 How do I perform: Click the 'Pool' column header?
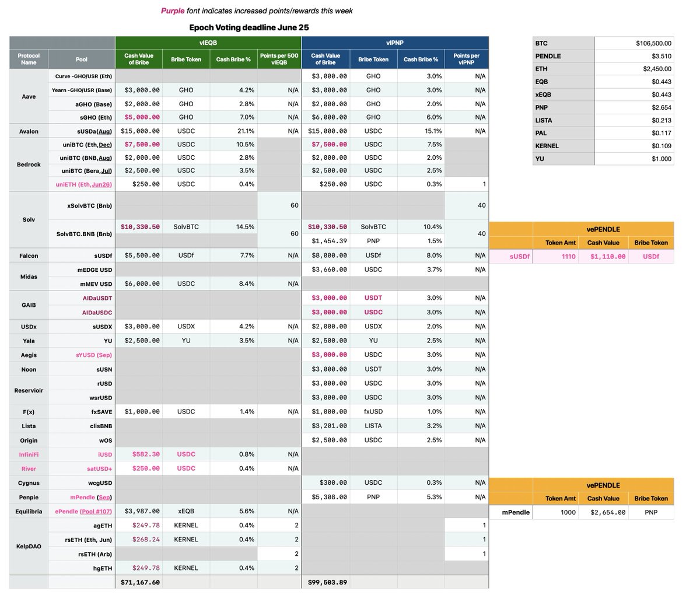click(x=82, y=60)
